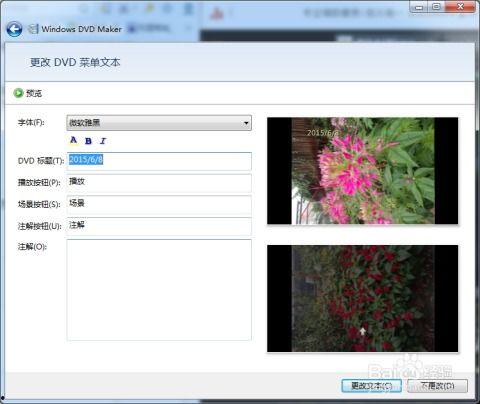480x404 pixels.
Task: Maximize the DVD Maker window
Action: point(437,7)
